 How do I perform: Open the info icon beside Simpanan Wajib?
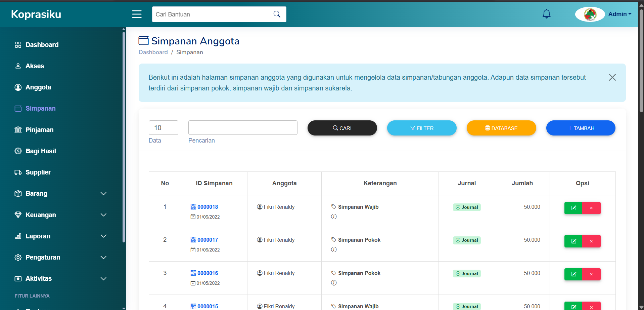(x=334, y=217)
